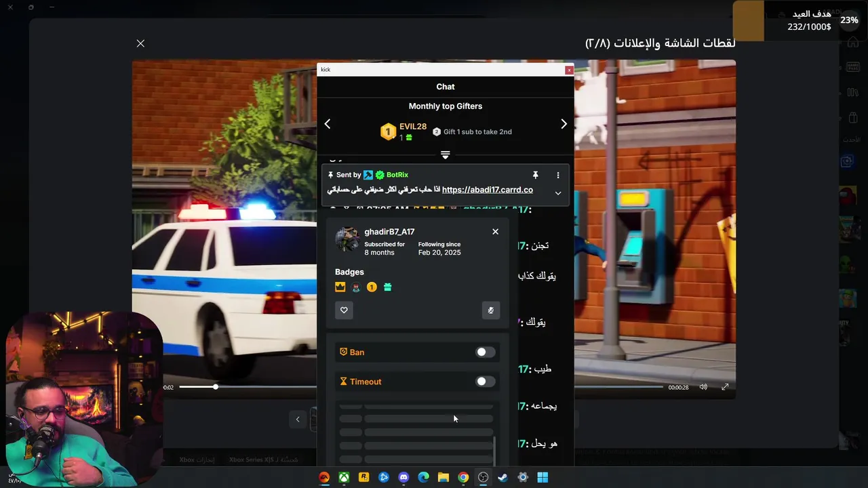Go to previous screenshot in gallery
The height and width of the screenshot is (488, 868).
coord(297,420)
